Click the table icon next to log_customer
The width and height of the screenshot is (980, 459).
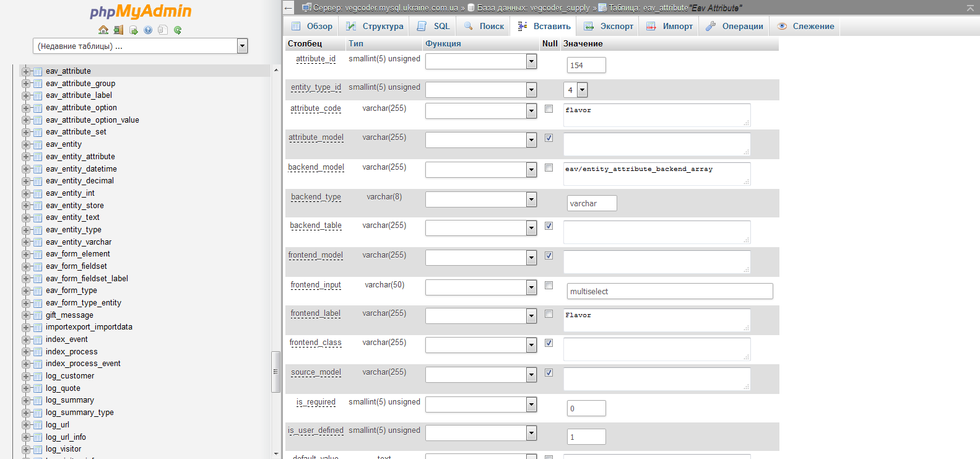(x=38, y=376)
